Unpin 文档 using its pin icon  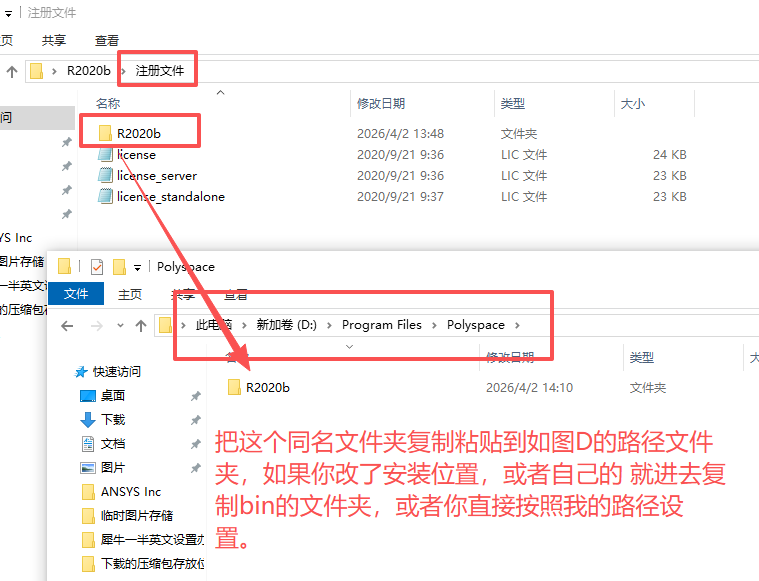coord(196,444)
